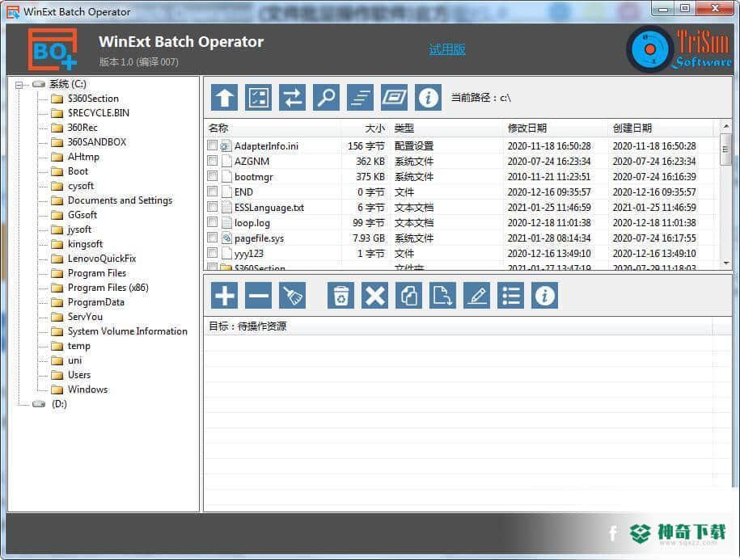Screen dimensions: 740x560
Task: Click the rectangle view icon in top toolbar
Action: 394,98
